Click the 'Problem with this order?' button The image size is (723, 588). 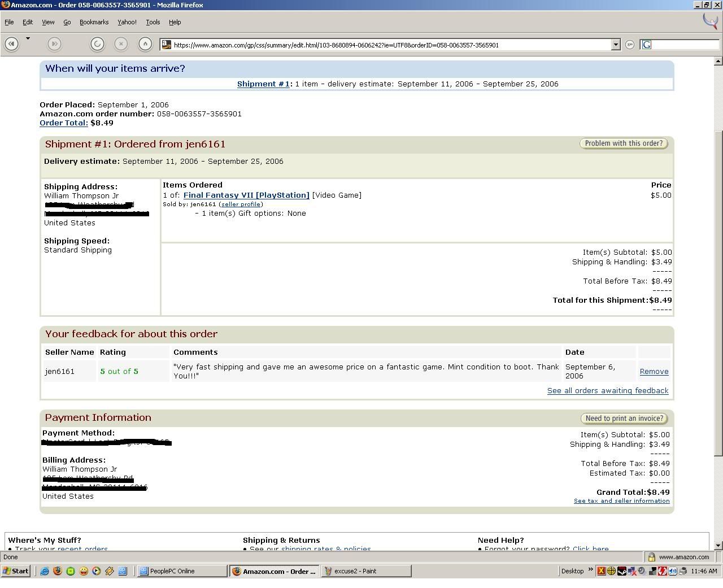click(x=624, y=143)
